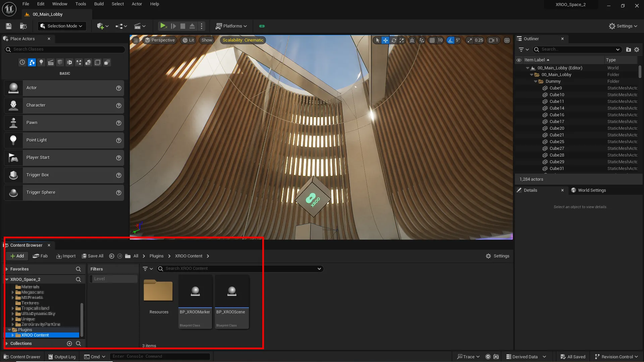Click the Import button in Content Browser
Image resolution: width=644 pixels, height=362 pixels.
[x=66, y=256]
